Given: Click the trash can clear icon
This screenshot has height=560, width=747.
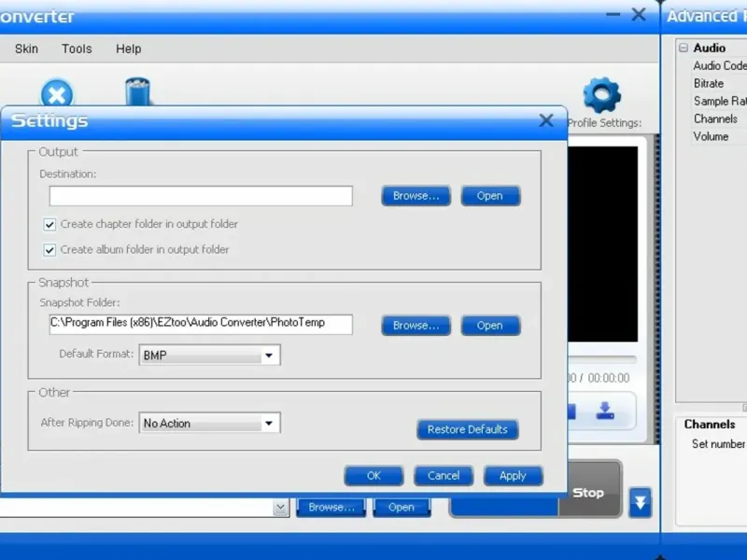Looking at the screenshot, I should 137,91.
